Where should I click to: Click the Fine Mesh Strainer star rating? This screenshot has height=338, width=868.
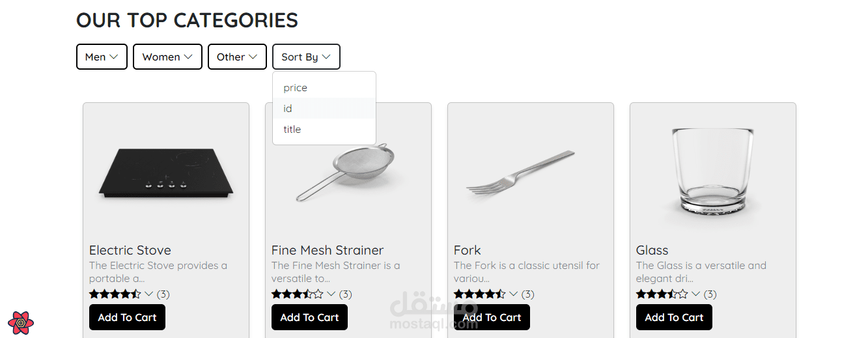tap(298, 294)
